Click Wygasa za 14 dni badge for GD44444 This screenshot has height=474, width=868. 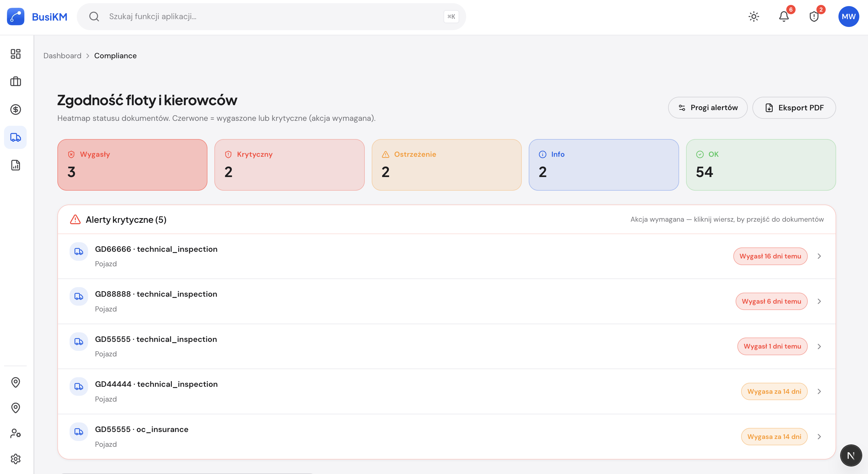(x=774, y=391)
